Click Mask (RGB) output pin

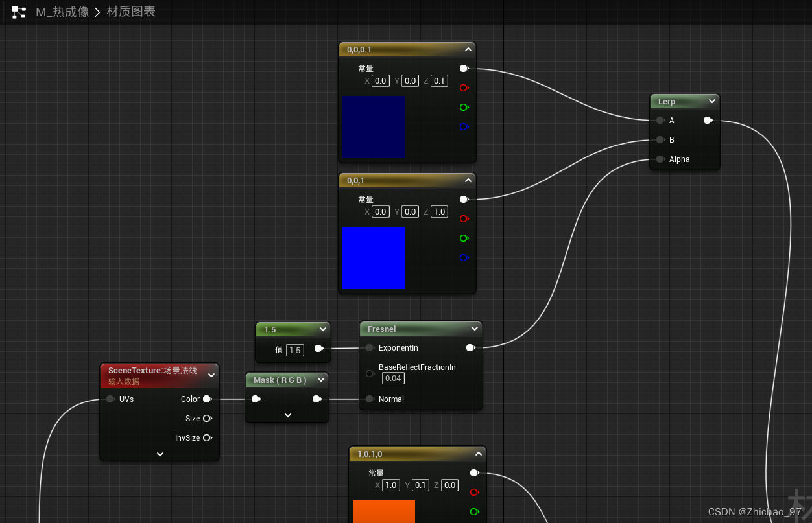click(x=316, y=399)
